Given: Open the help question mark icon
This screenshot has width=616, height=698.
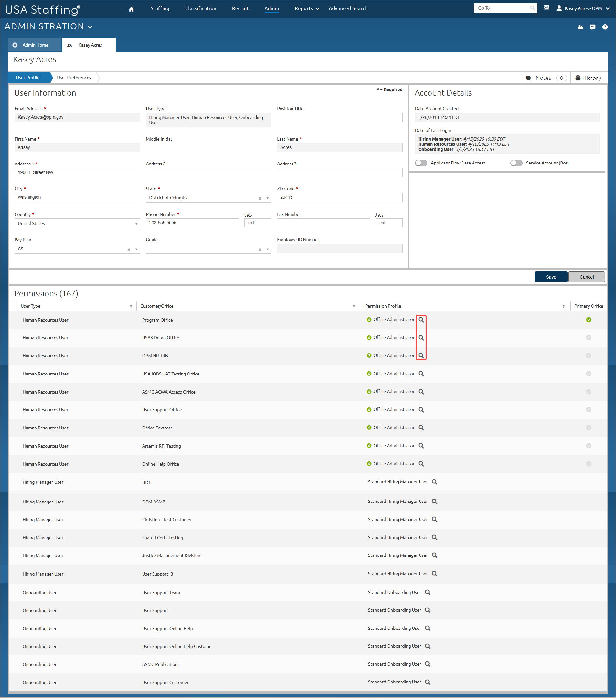Looking at the screenshot, I should (605, 27).
